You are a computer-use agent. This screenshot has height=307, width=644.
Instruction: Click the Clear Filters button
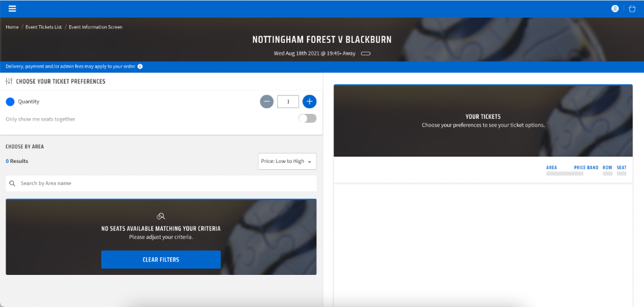coord(161,260)
